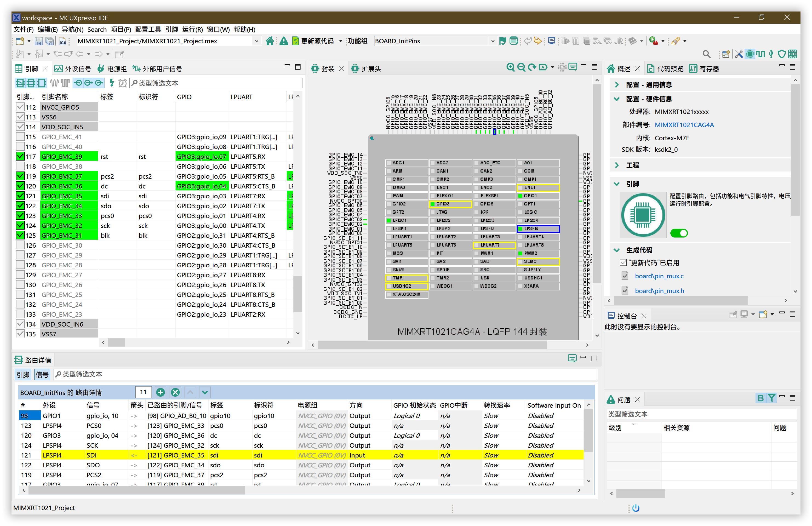Viewport: 812px width, 526px height.
Task: Switch to the Clocks tool waveform icon
Action: click(x=760, y=54)
